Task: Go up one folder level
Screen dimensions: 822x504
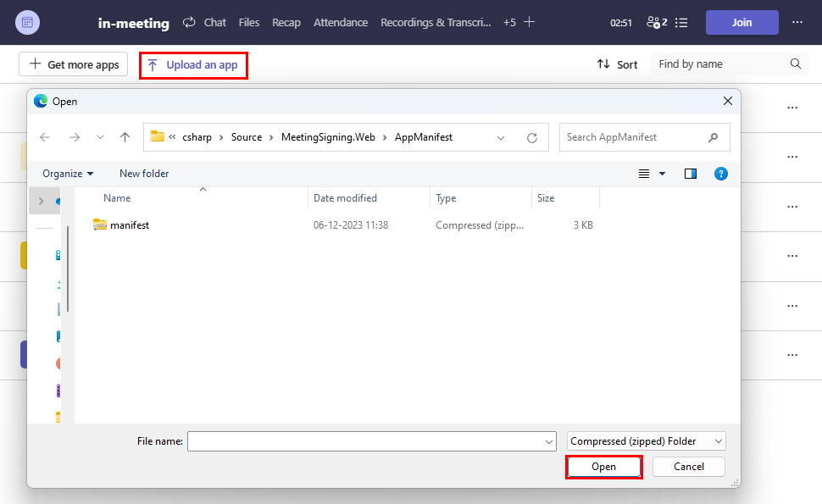Action: (x=125, y=137)
